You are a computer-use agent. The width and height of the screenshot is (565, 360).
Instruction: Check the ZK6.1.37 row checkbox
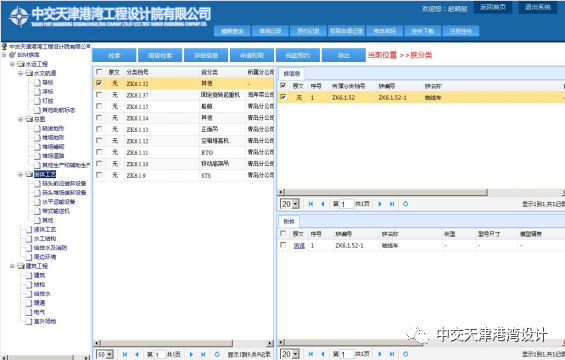click(99, 95)
